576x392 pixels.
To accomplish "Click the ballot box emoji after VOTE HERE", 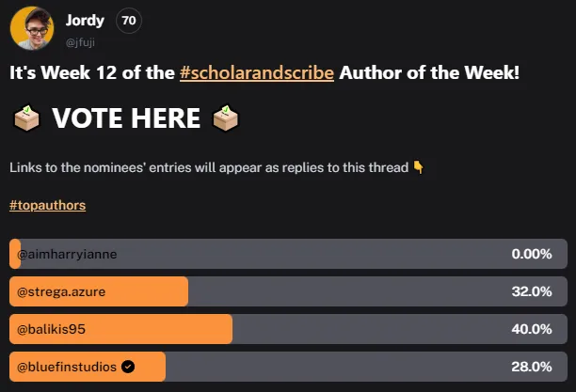I will tap(226, 118).
